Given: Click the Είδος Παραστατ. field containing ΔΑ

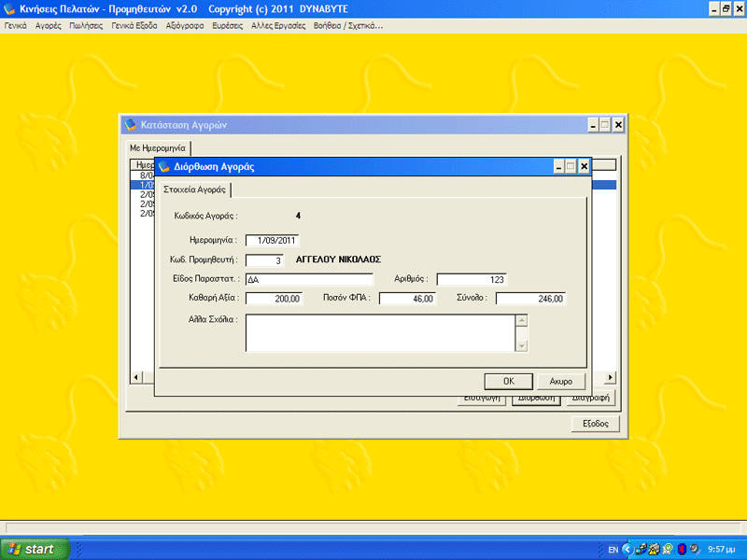Looking at the screenshot, I should (x=309, y=279).
